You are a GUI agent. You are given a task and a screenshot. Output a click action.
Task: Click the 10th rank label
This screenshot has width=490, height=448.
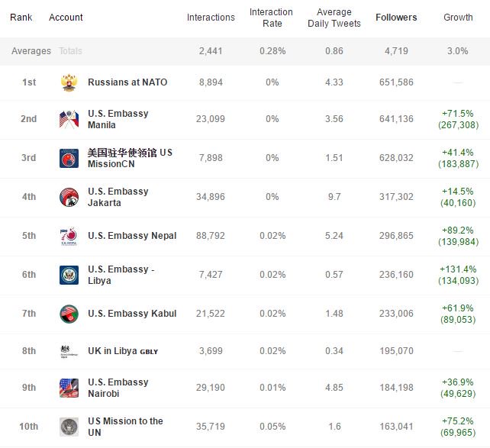[x=29, y=427]
